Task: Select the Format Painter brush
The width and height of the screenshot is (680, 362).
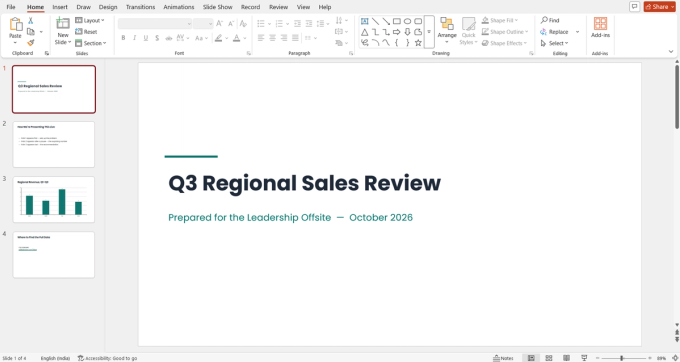Action: tap(30, 42)
